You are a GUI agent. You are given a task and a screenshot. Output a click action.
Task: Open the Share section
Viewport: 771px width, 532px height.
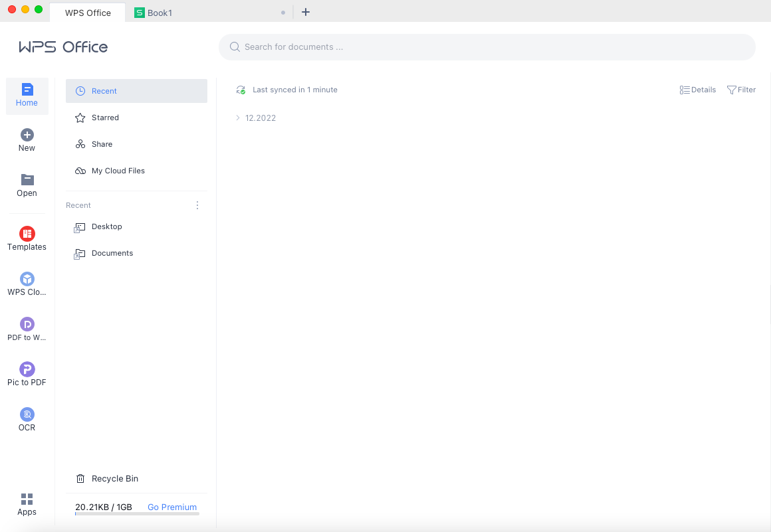tap(136, 144)
